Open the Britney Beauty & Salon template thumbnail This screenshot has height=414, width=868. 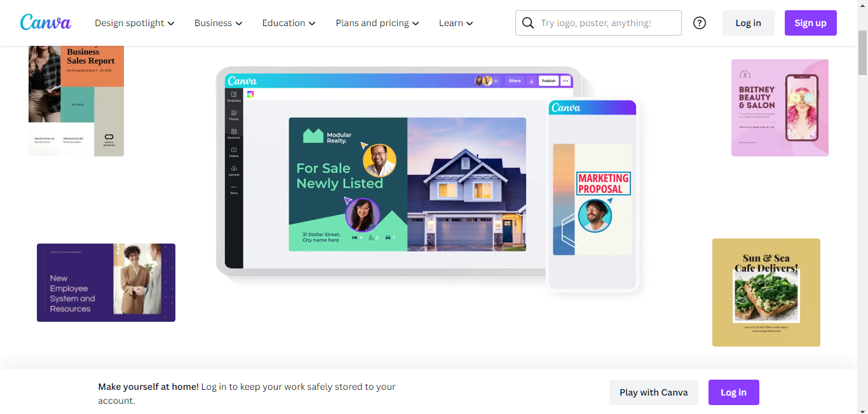click(x=780, y=107)
